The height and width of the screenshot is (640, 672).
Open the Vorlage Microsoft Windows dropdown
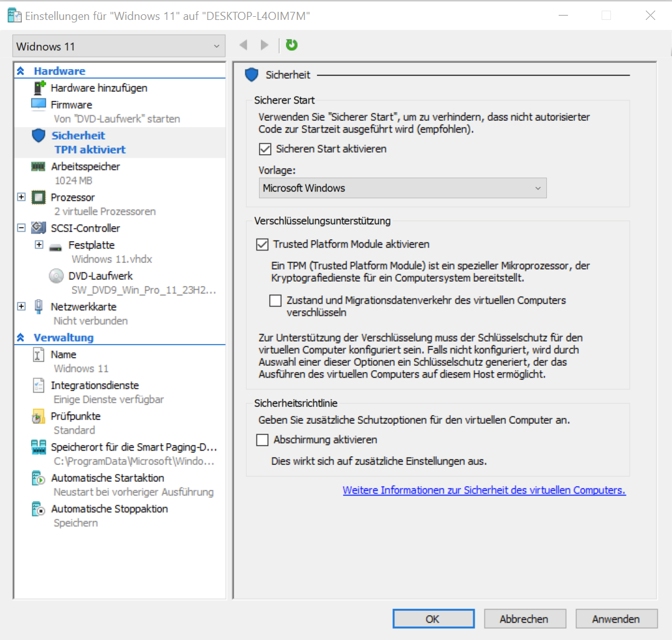point(402,188)
